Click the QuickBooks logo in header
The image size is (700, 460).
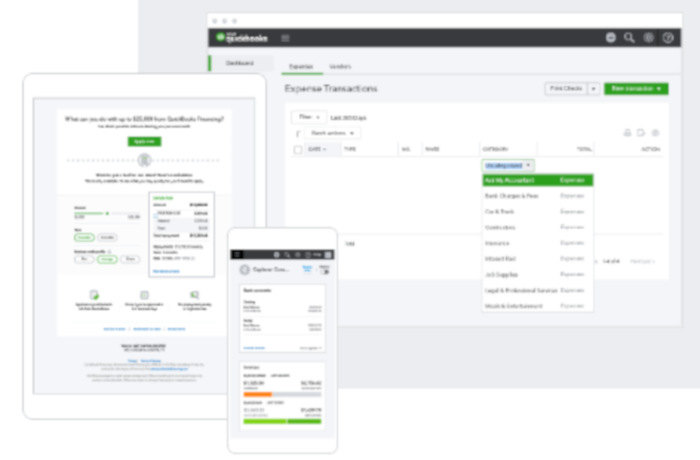point(242,38)
